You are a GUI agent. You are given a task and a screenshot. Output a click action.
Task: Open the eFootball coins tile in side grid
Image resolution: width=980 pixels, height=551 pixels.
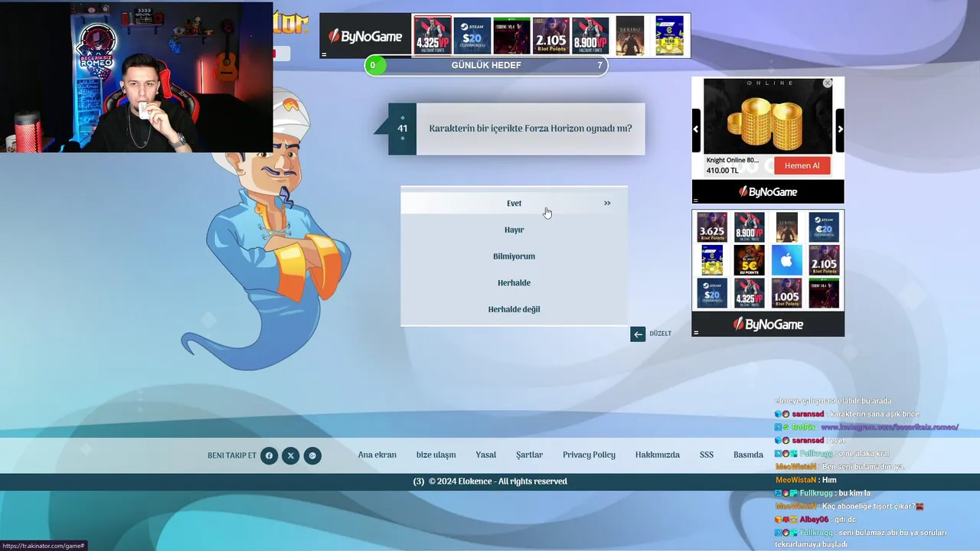click(x=711, y=260)
